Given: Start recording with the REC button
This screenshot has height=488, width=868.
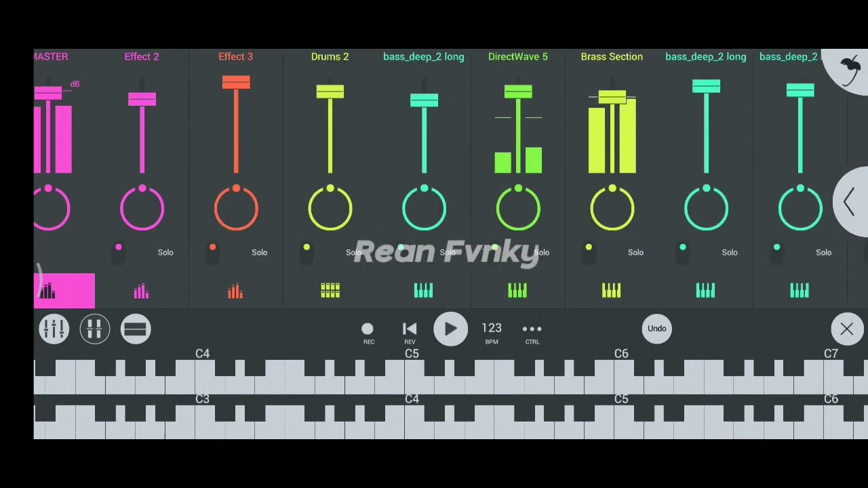Looking at the screenshot, I should pyautogui.click(x=368, y=331).
